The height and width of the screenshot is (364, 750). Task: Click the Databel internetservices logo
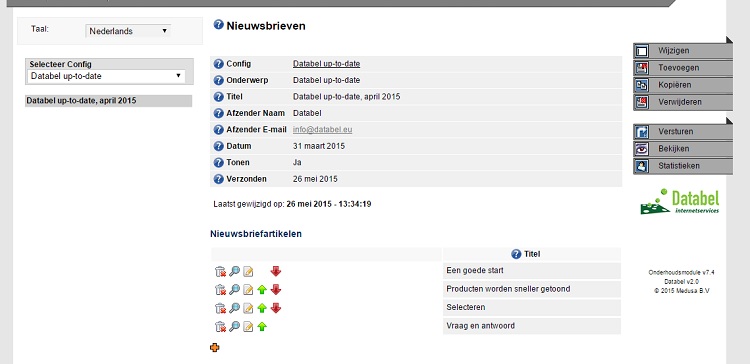click(680, 201)
